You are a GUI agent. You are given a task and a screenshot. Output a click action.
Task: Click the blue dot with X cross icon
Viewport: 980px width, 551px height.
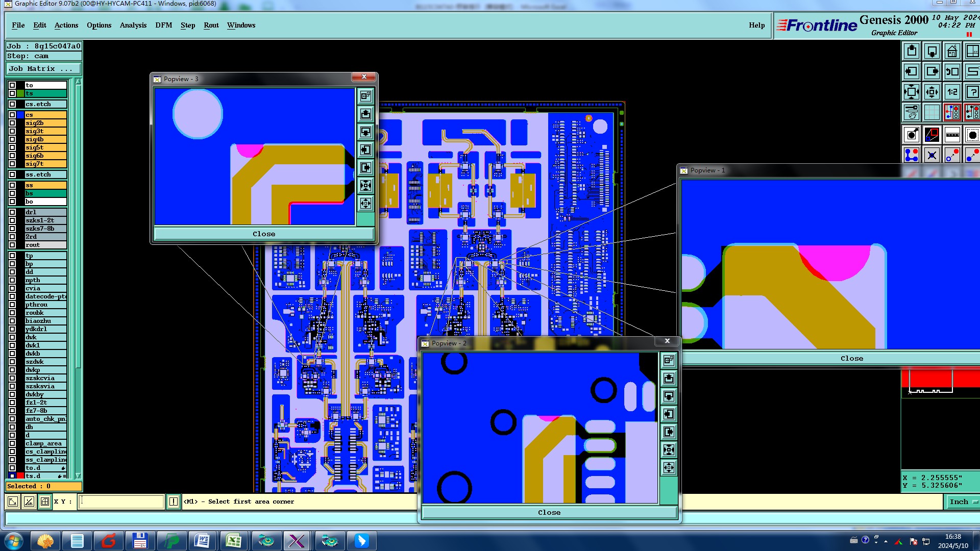pyautogui.click(x=932, y=155)
